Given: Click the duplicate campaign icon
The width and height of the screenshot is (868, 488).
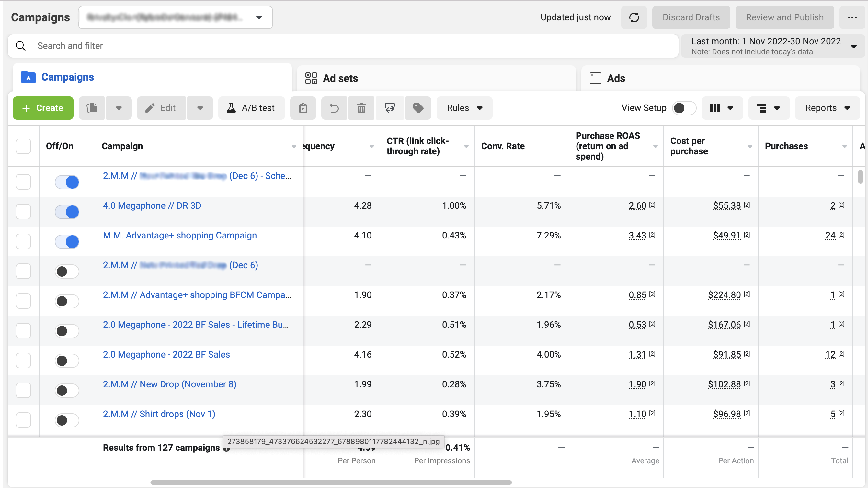Looking at the screenshot, I should point(92,108).
